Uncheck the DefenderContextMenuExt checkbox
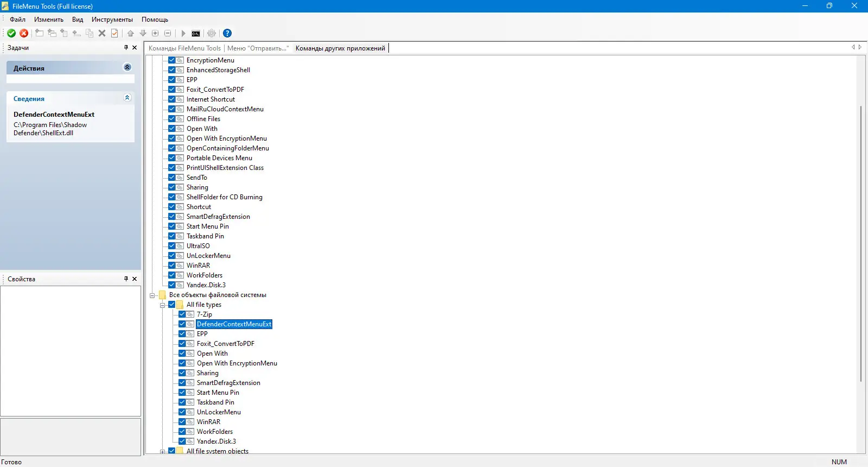Image resolution: width=868 pixels, height=467 pixels. pos(182,324)
